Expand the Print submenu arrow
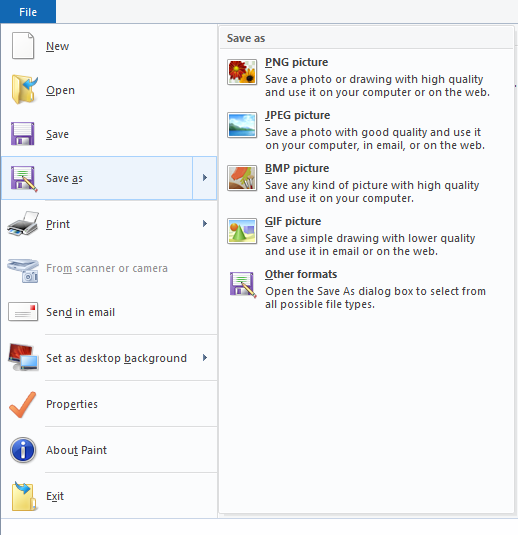 tap(205, 223)
